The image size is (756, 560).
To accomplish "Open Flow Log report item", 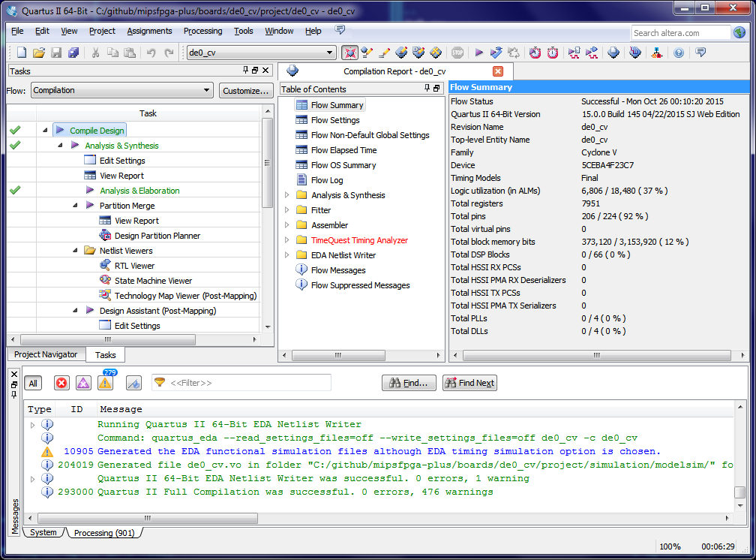I will 327,180.
